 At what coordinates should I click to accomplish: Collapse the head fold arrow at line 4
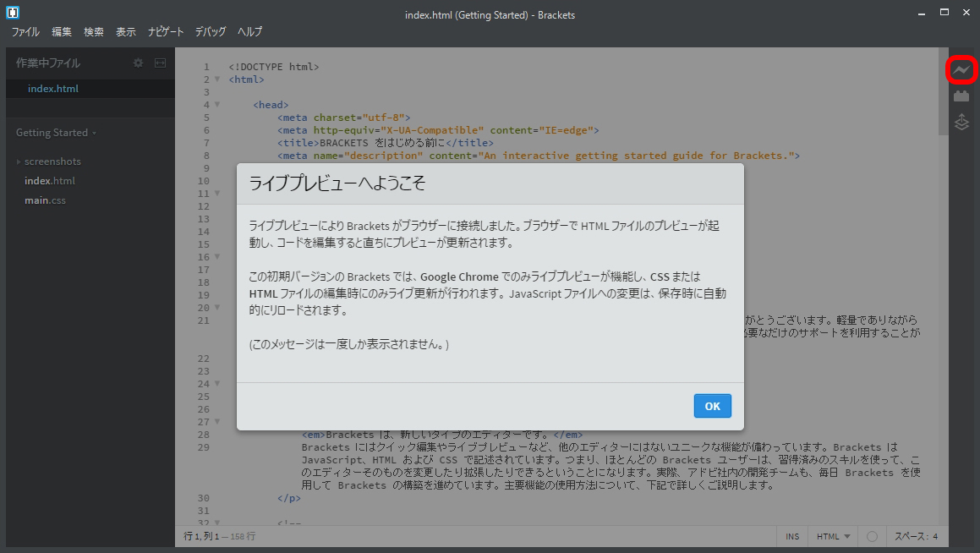(x=217, y=103)
